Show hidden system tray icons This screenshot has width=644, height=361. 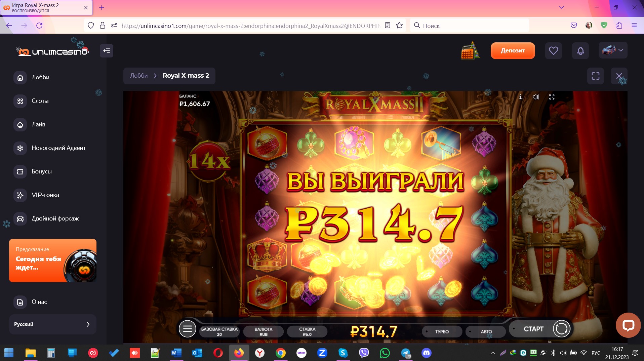(x=493, y=353)
